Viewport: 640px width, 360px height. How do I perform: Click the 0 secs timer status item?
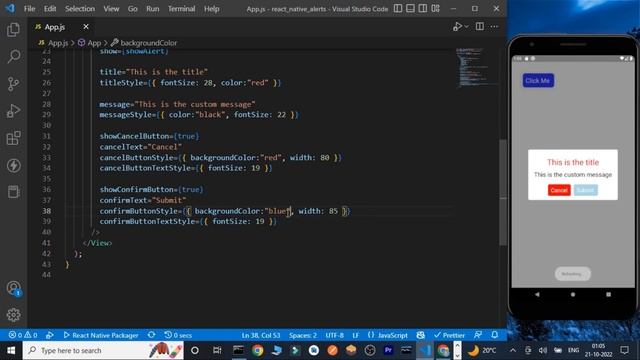tap(178, 335)
